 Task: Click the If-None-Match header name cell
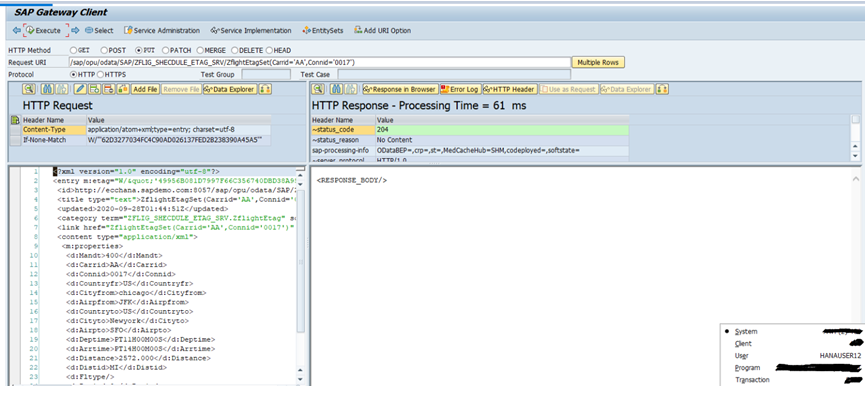(54, 140)
